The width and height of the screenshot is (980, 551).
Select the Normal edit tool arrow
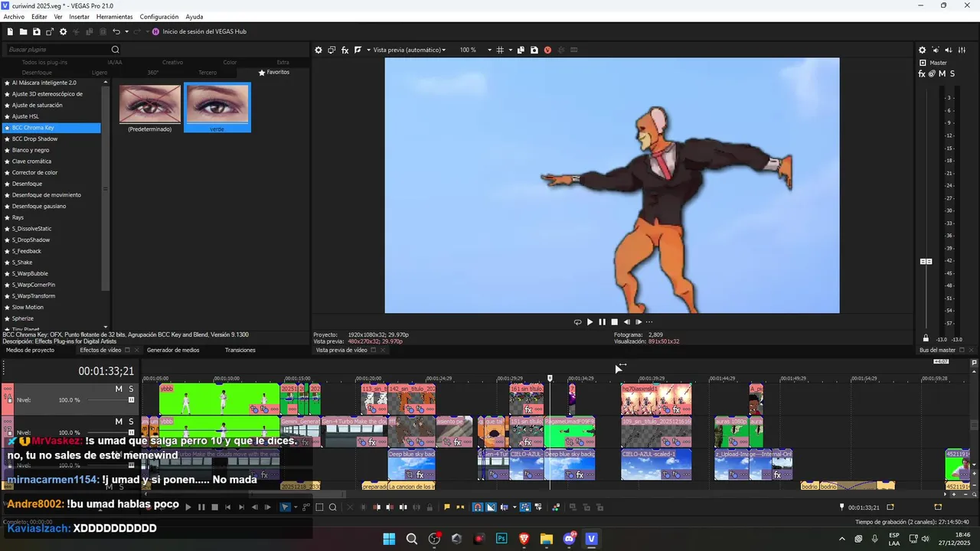285,507
